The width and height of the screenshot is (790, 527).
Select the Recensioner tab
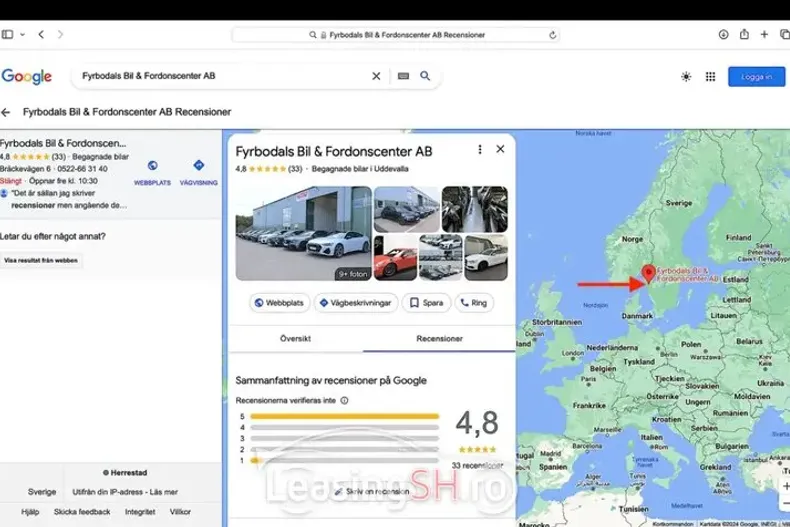point(440,339)
